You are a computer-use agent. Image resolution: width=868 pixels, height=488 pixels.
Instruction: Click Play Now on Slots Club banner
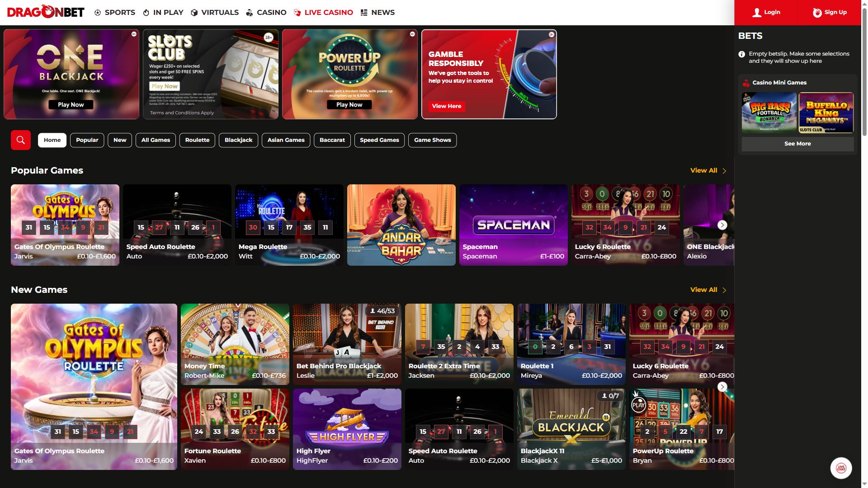point(165,86)
